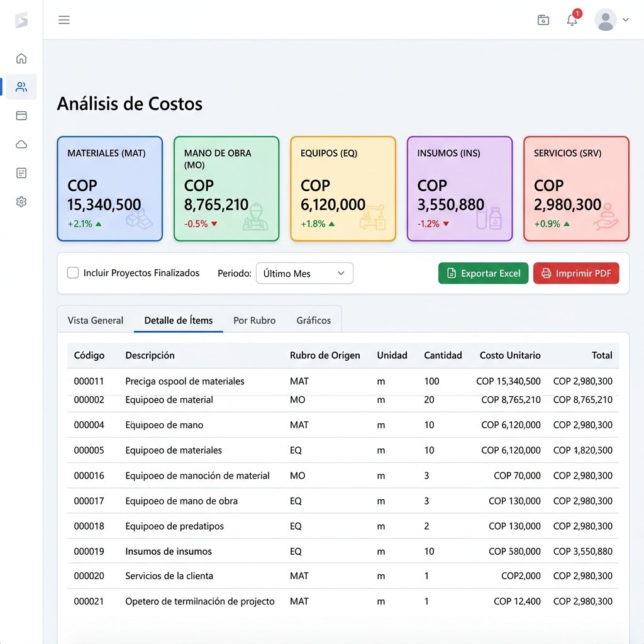This screenshot has width=644, height=644.
Task: Select the Equipos (EQ) card
Action: tap(343, 189)
